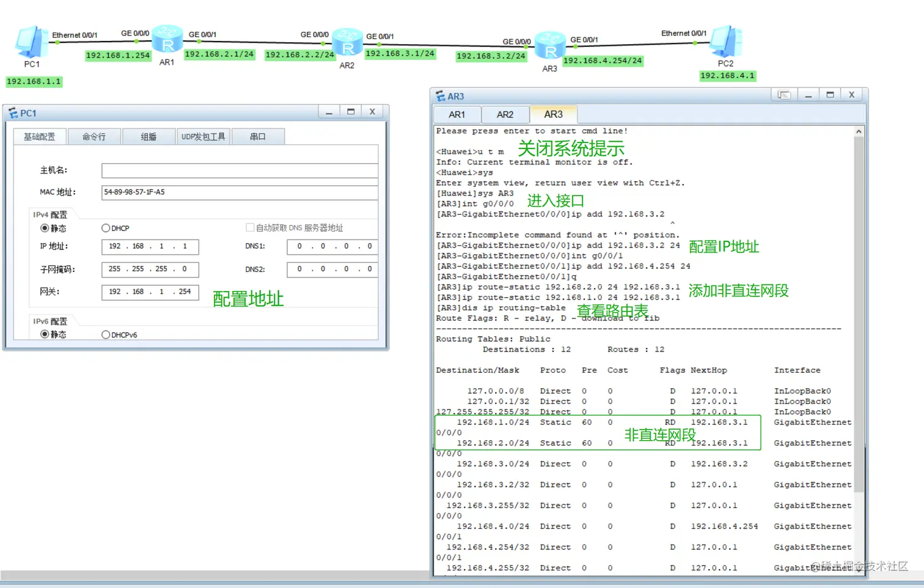Click the 子网掩码 field 255.255.255.0
Viewport: 924px width, 588px height.
tap(150, 269)
